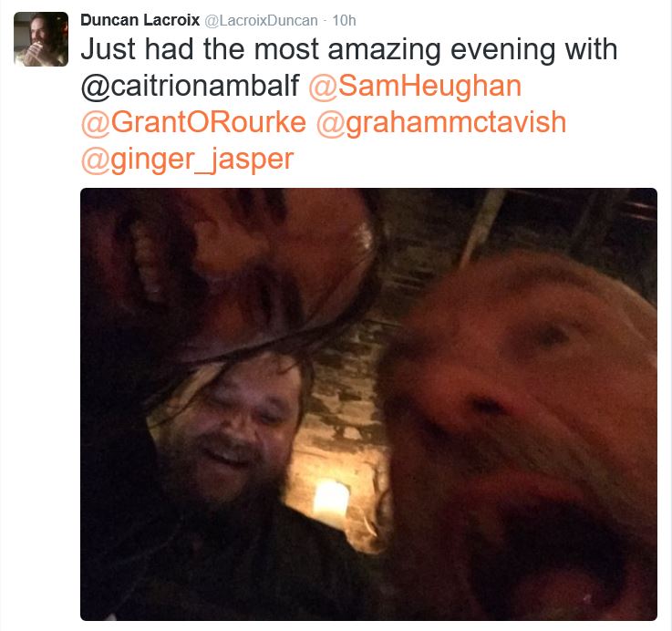This screenshot has width=672, height=631.
Task: Click the tweet text "Just had the most amazing evening"
Action: click(261, 49)
